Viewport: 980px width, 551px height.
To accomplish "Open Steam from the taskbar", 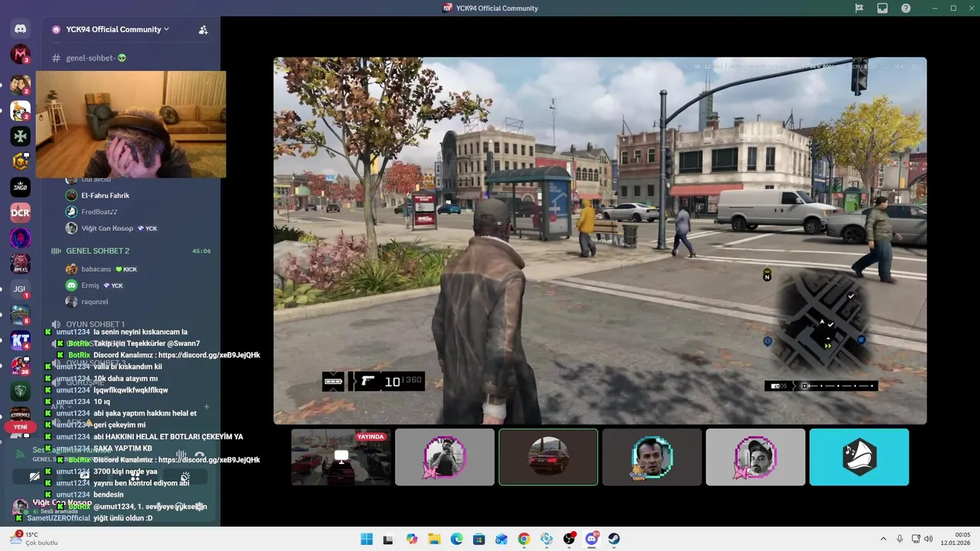I will [614, 539].
